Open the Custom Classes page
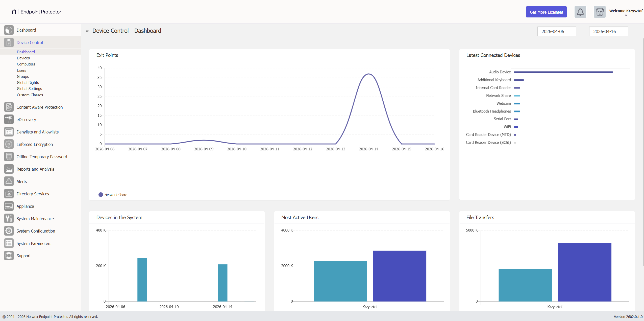 click(30, 95)
